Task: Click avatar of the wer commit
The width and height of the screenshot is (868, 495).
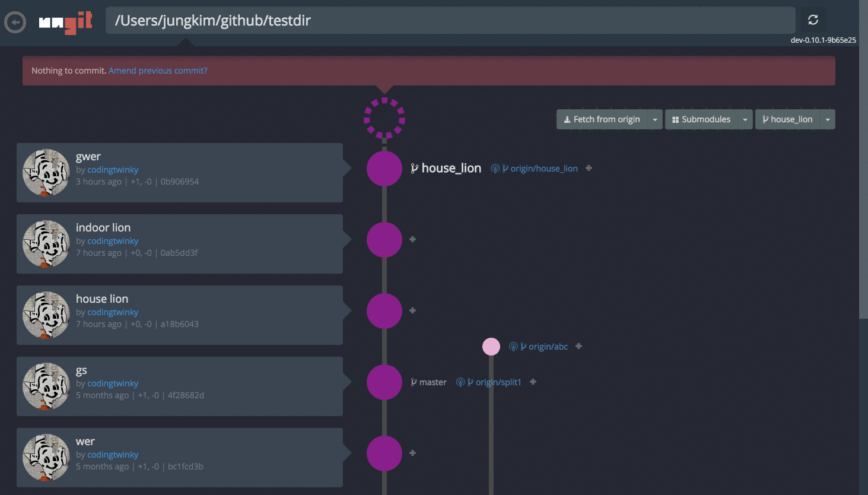Action: (x=46, y=458)
